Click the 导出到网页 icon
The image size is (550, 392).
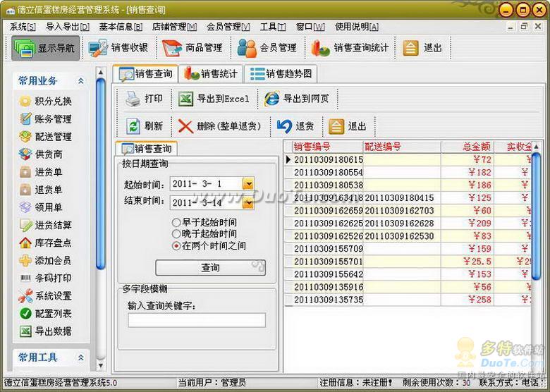271,99
